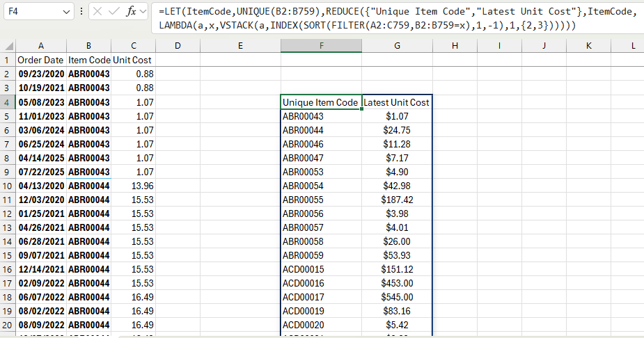Click the Enter checkmark formula icon
The image size is (644, 338).
[x=113, y=12]
